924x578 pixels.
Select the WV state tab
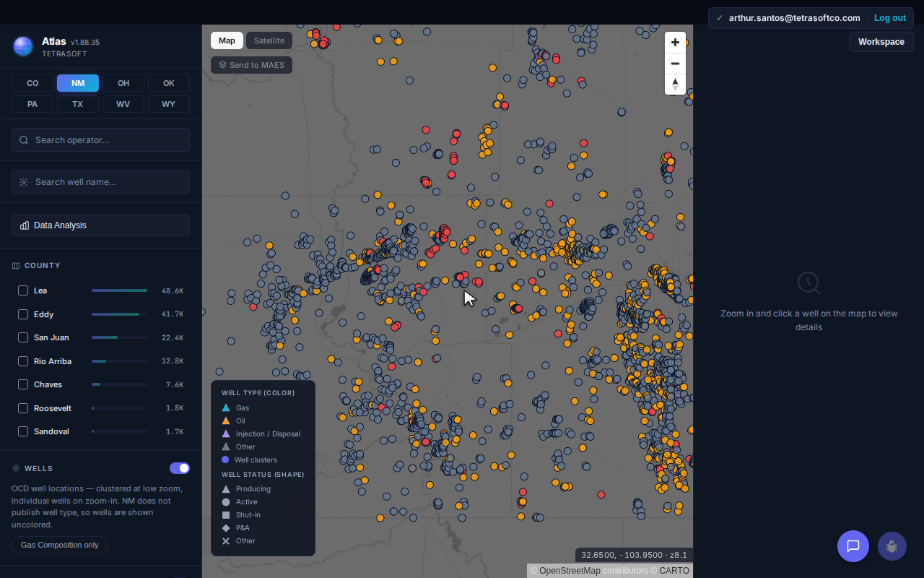[x=123, y=104]
